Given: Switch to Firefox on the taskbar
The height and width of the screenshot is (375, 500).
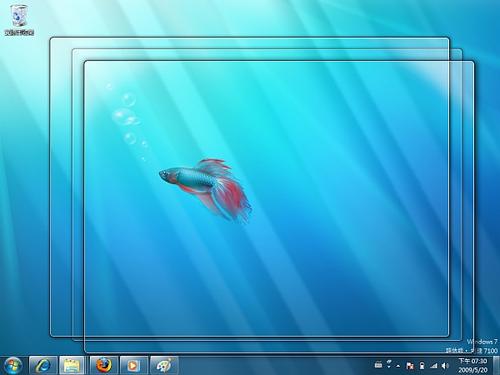Looking at the screenshot, I should [x=104, y=365].
